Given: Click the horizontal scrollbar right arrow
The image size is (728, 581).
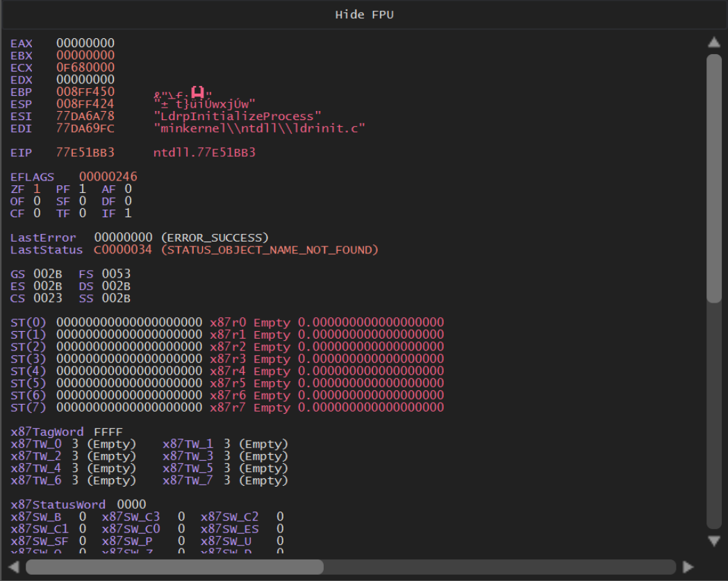Looking at the screenshot, I should (x=688, y=566).
